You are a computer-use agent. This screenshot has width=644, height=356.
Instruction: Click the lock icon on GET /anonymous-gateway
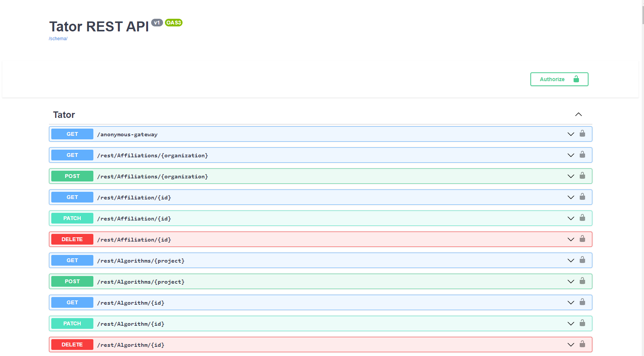coord(583,134)
